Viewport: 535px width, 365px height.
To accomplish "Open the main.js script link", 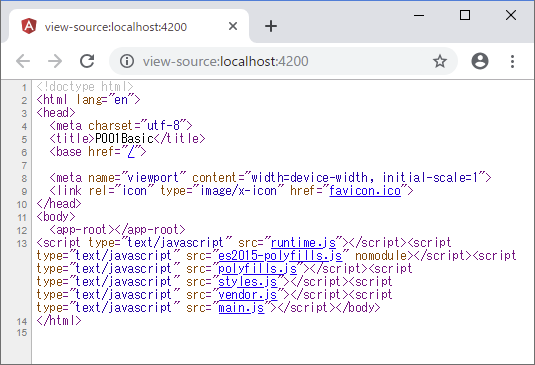I will (x=241, y=308).
